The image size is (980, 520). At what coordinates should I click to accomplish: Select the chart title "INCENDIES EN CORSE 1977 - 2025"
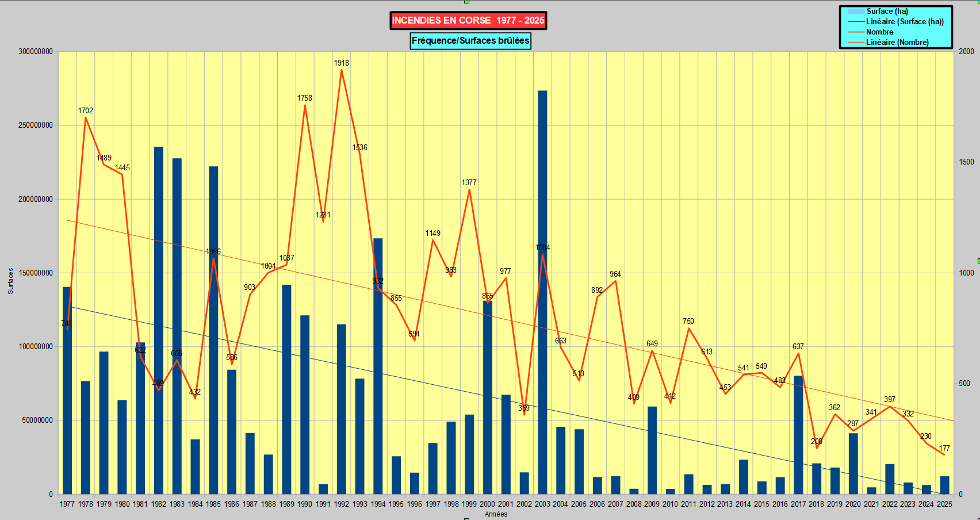tap(468, 21)
